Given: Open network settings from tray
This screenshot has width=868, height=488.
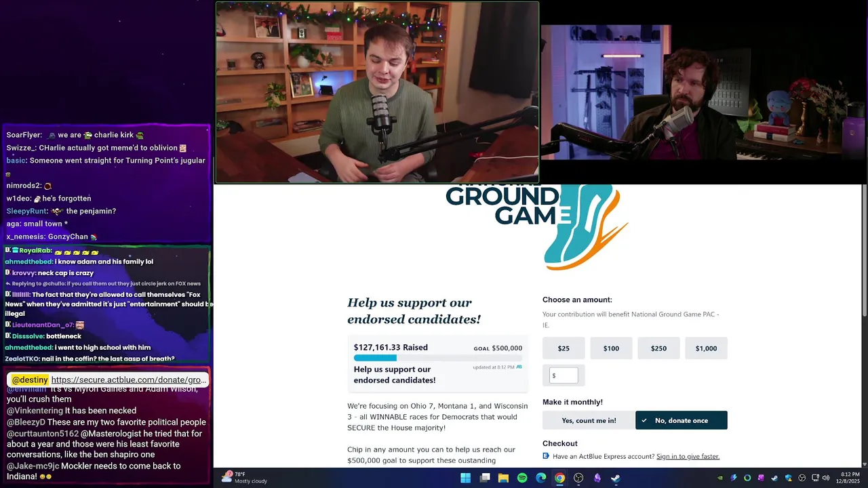Looking at the screenshot, I should click(x=815, y=478).
